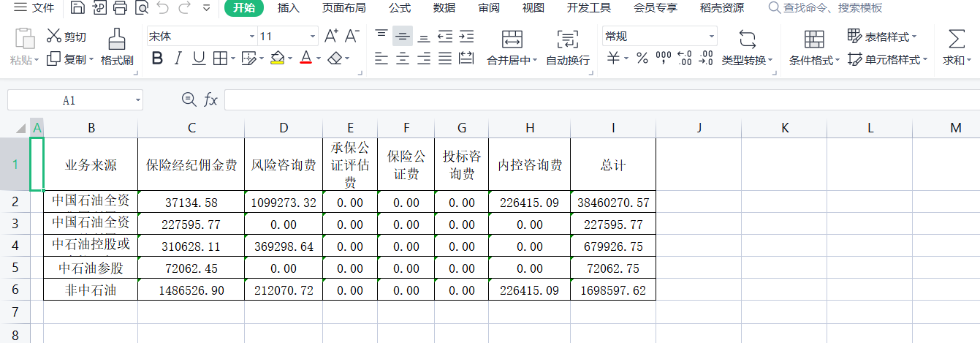Screen dimensions: 980x343
Task: Expand the Paste (粘贴) options arrow
Action: (37, 61)
